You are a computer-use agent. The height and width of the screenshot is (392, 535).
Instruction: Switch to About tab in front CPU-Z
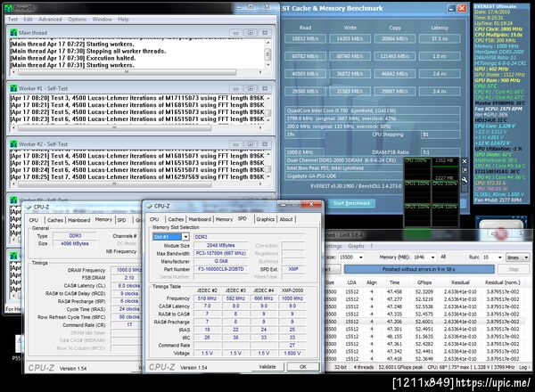pyautogui.click(x=286, y=219)
